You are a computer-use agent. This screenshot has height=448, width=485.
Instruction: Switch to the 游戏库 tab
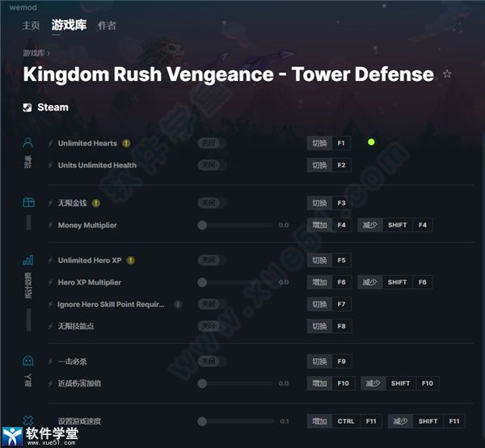(69, 25)
